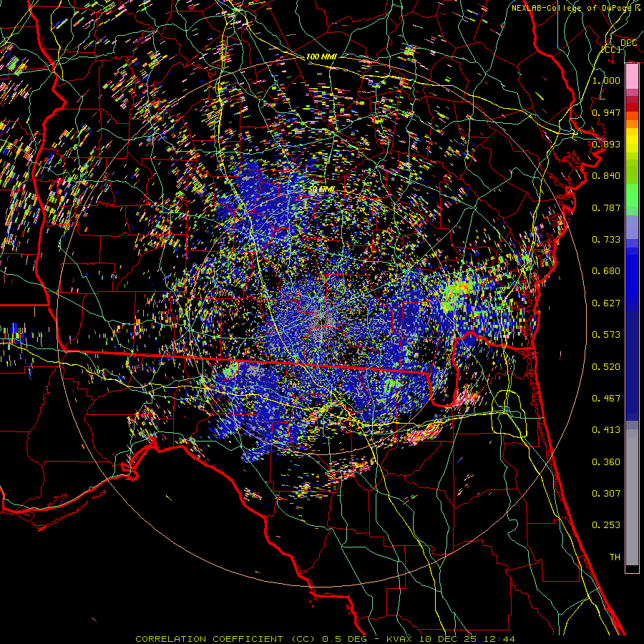644x644 pixels.
Task: Select the 0.573 legend value
Action: coord(606,335)
